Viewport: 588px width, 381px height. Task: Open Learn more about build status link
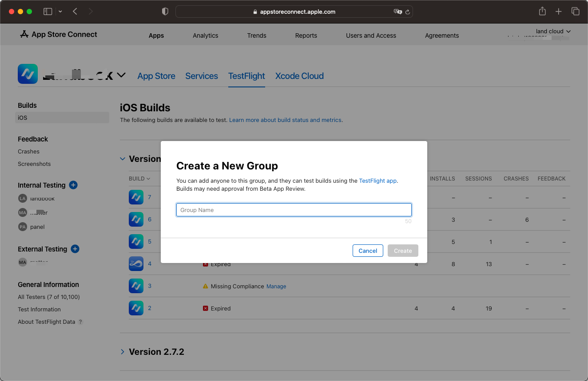pos(285,120)
